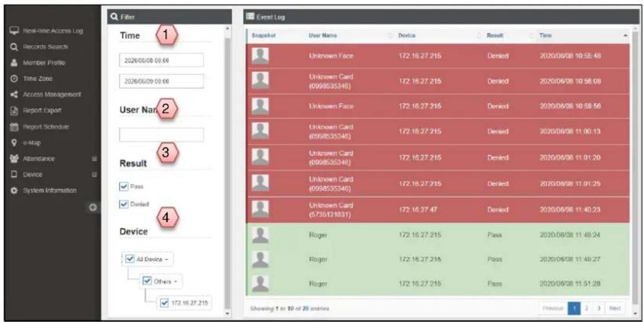The height and width of the screenshot is (322, 644).
Task: Open snapshot thumbnail for 10:56:08 event
Action: 259,81
